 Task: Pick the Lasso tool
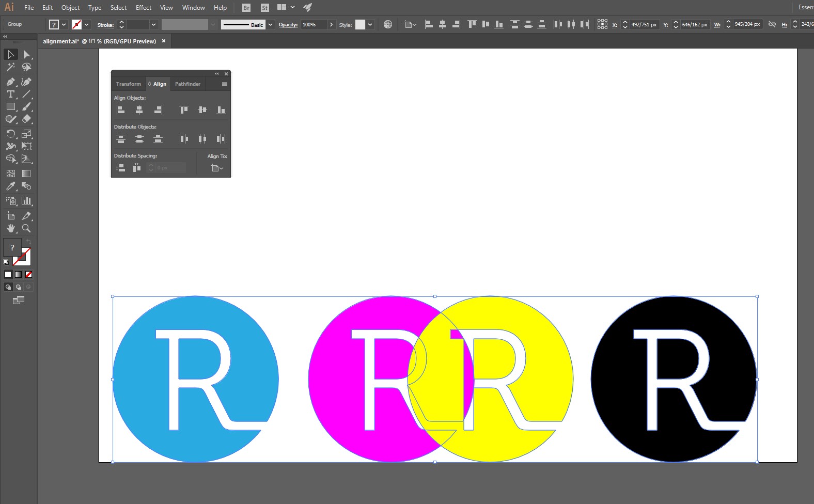tap(26, 67)
